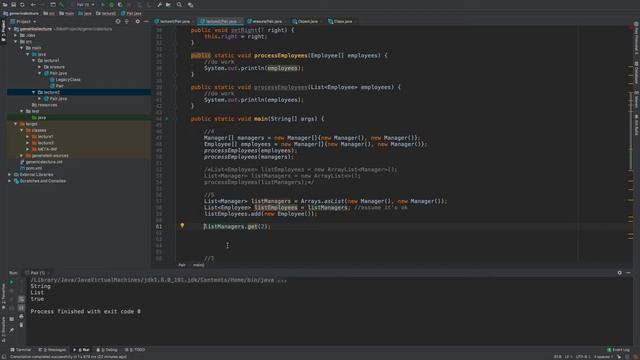Collapse the src folder
This screenshot has height=360, width=640.
[x=16, y=42]
